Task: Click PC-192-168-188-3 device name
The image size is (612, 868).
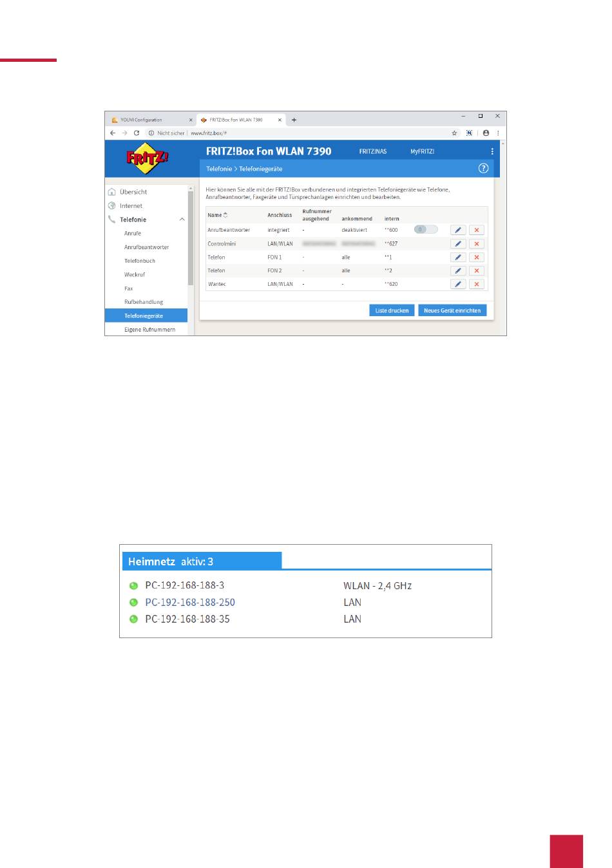Action: pyautogui.click(x=185, y=585)
